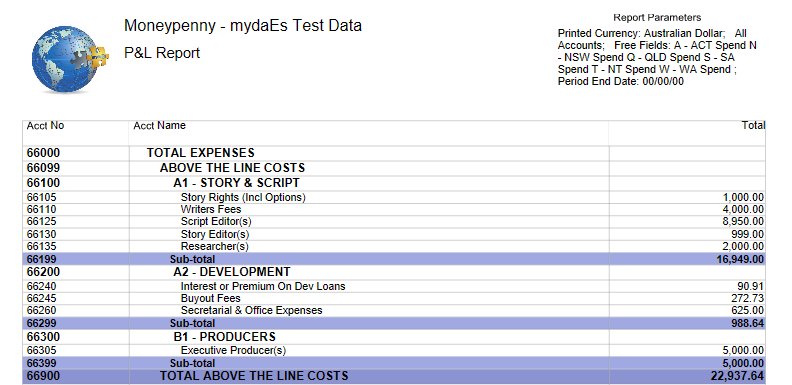The image size is (792, 385).
Task: Select the Acct Name column header
Action: [159, 125]
